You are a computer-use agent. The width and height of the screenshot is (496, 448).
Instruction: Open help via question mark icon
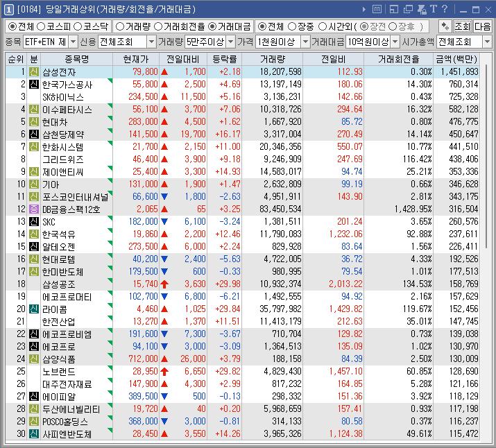click(445, 9)
